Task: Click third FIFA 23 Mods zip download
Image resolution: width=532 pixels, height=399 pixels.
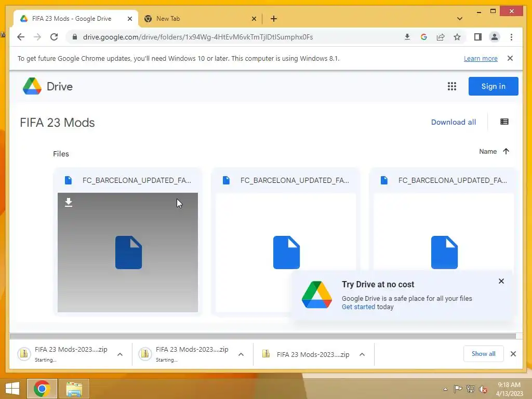Action: point(305,354)
